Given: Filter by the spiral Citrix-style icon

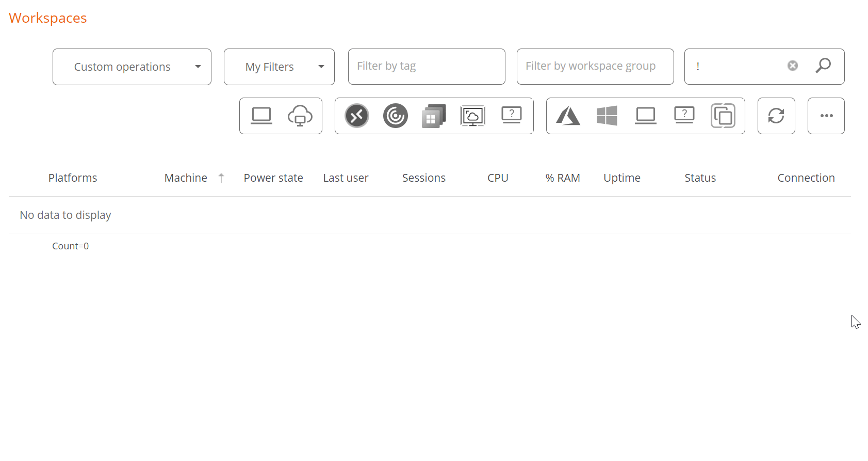Looking at the screenshot, I should tap(396, 116).
